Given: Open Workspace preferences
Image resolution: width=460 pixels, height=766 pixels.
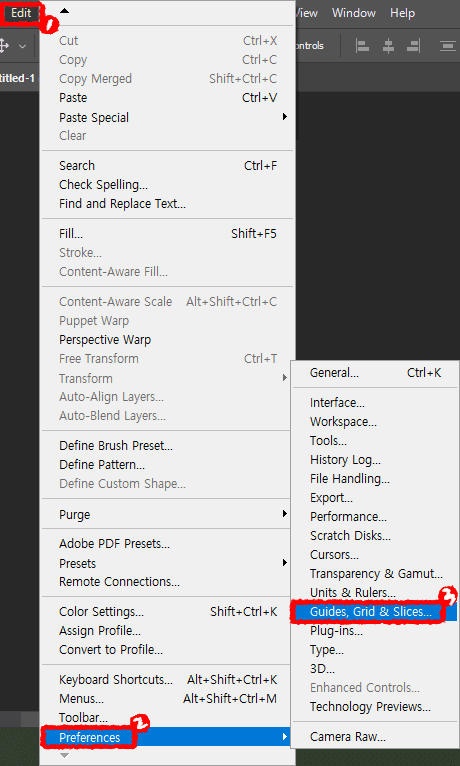Looking at the screenshot, I should tap(375, 422).
